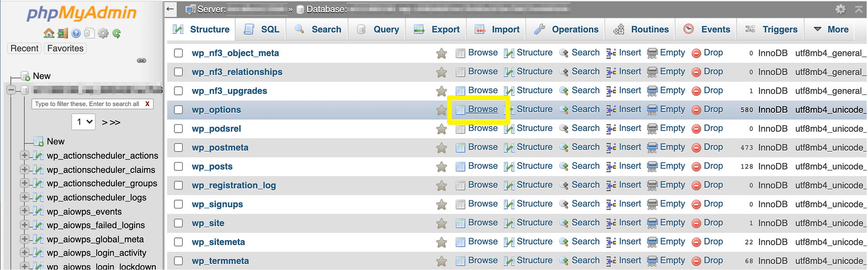Expand wp_actionscheduler_groups tree node
This screenshot has height=270, width=868.
point(25,183)
